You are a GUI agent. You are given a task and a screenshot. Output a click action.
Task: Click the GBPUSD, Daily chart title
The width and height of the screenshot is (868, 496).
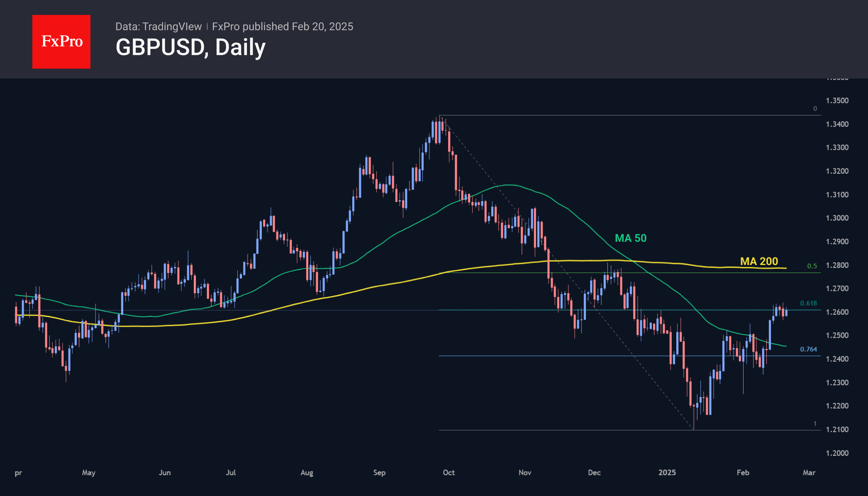point(190,47)
